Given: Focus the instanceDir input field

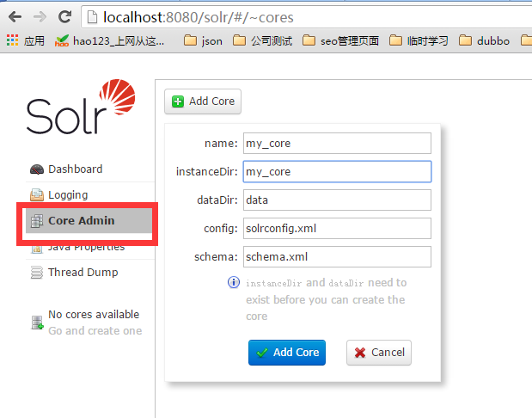Looking at the screenshot, I should [337, 171].
